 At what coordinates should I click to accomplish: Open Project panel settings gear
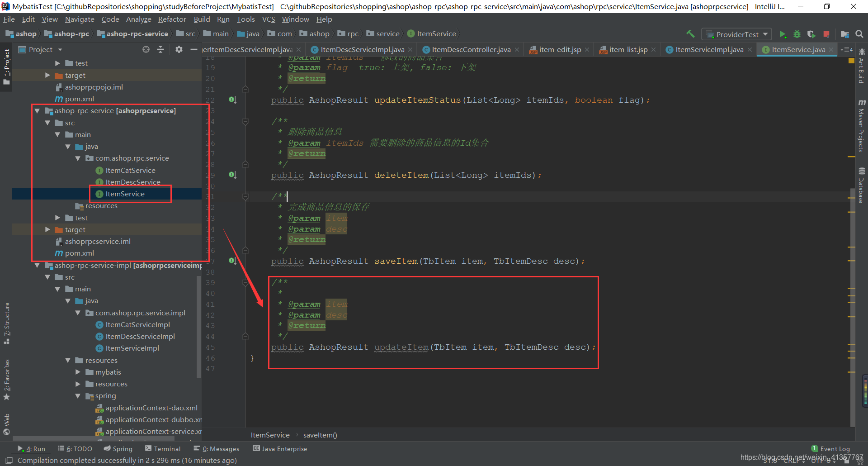point(179,49)
